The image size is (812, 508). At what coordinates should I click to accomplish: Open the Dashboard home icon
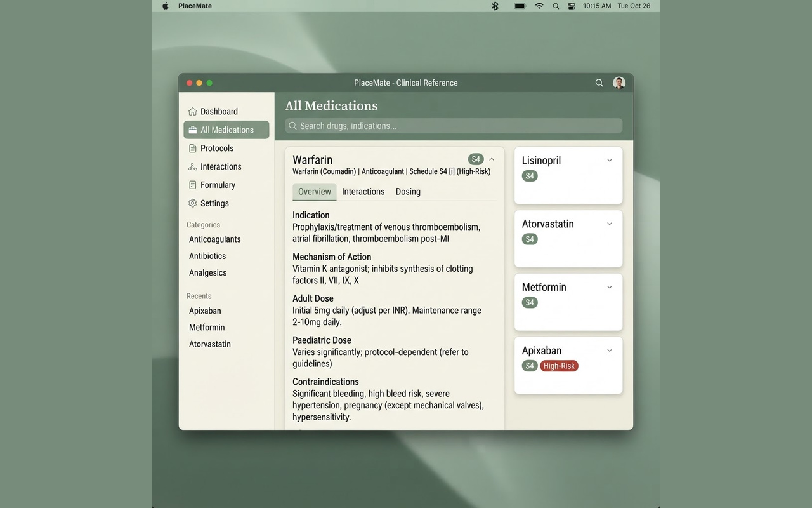193,112
